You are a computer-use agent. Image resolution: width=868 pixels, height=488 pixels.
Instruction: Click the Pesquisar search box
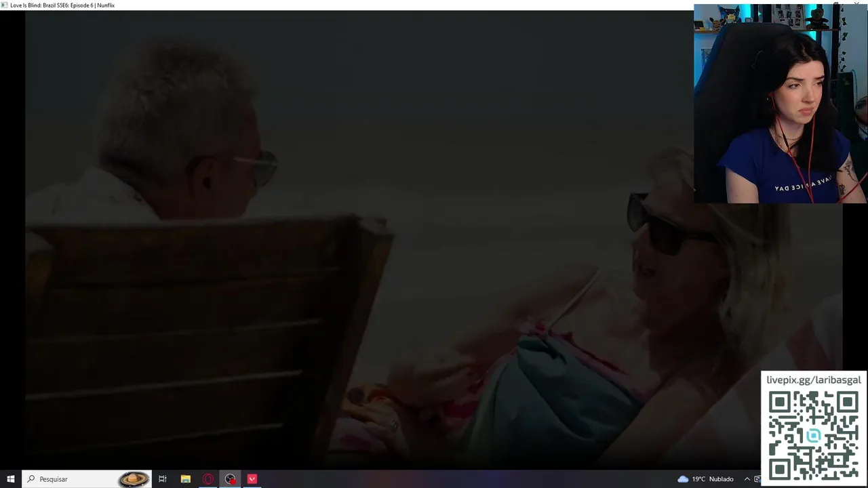click(x=87, y=479)
